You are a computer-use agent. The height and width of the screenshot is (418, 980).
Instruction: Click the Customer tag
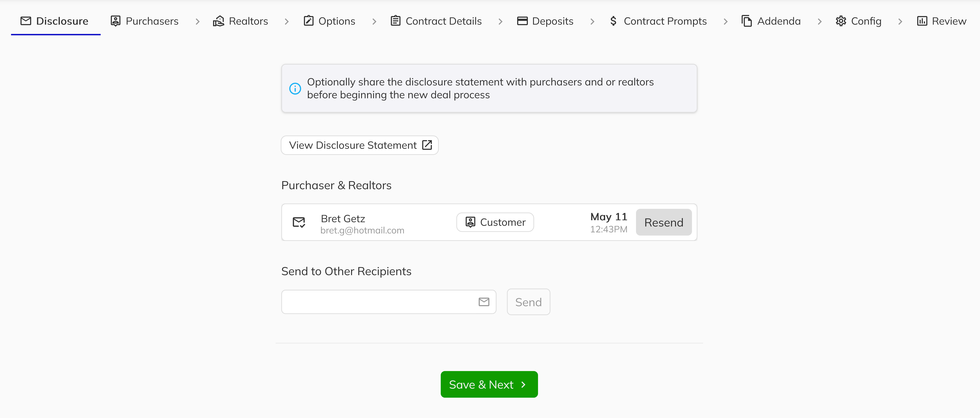495,222
